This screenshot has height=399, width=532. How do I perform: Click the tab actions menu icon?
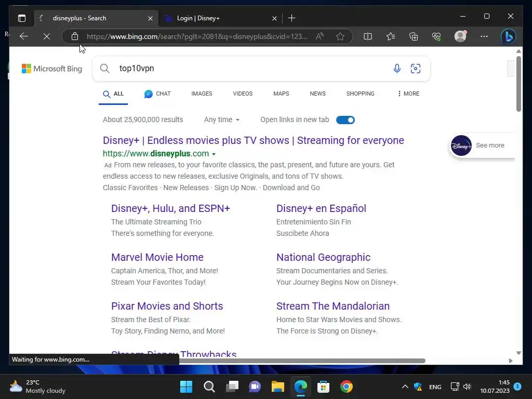coord(22,18)
